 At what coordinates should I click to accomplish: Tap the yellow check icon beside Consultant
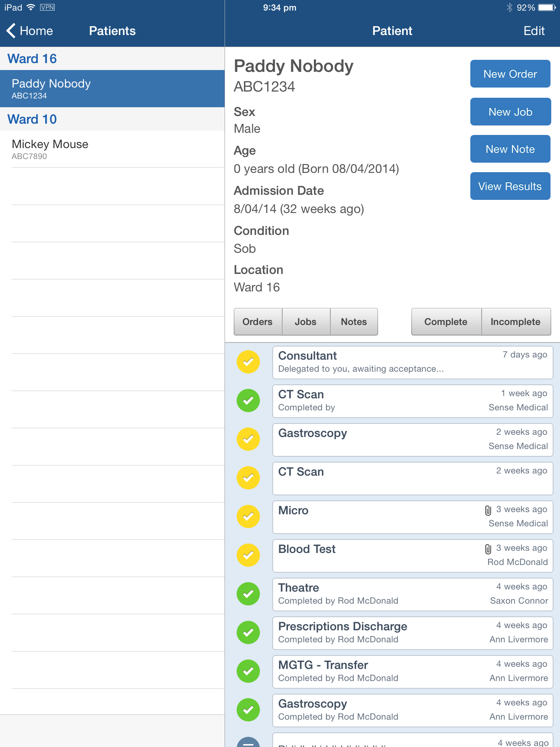(x=248, y=362)
